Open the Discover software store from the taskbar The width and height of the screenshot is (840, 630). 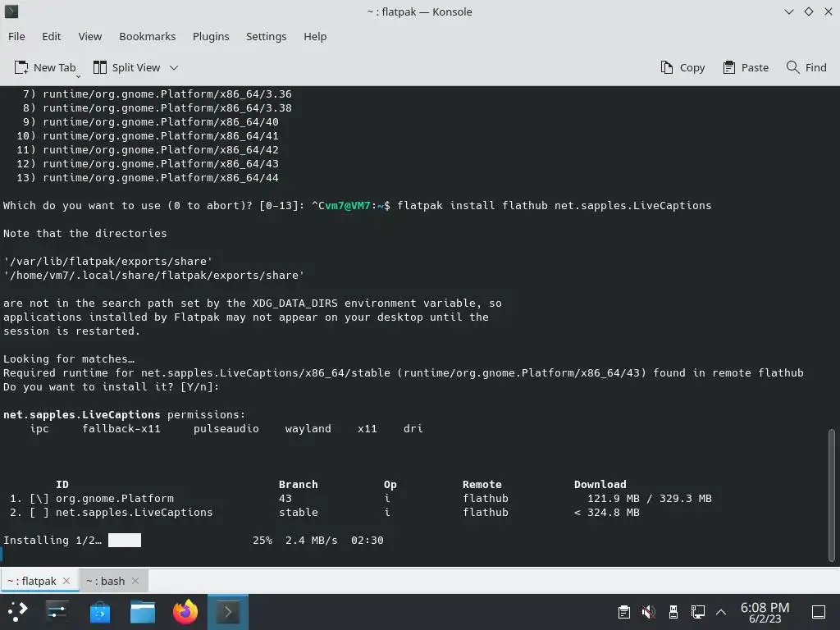click(x=99, y=612)
